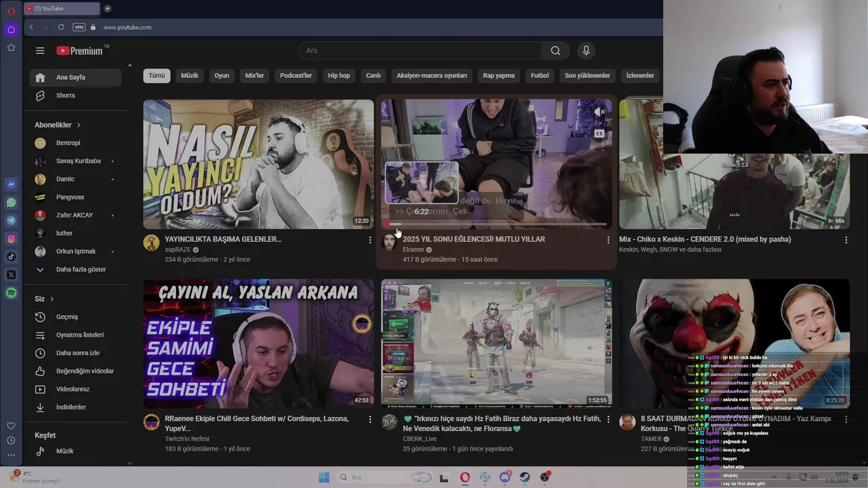Click the Windows taskbar search box
Viewport: 868px width, 488px height.
(x=384, y=477)
